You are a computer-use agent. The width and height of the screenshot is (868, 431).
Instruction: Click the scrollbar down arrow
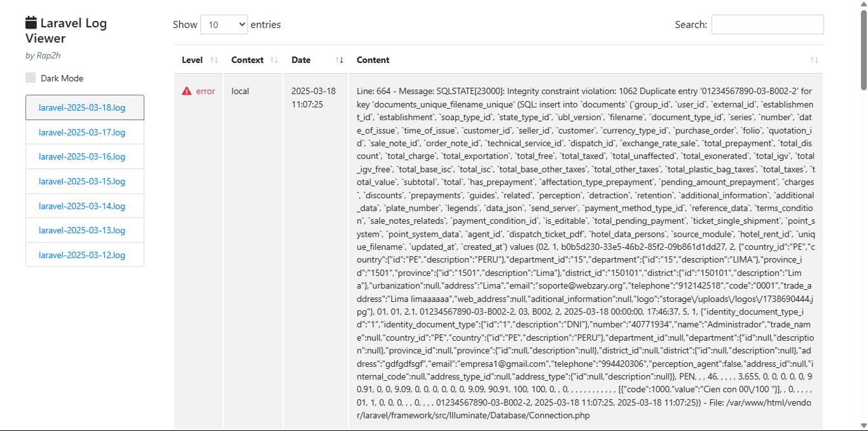click(864, 426)
